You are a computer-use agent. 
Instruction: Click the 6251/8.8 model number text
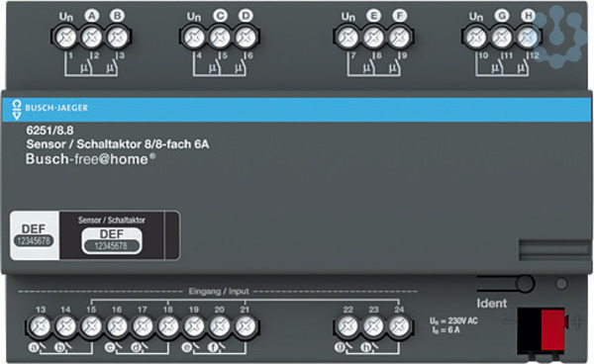(50, 131)
